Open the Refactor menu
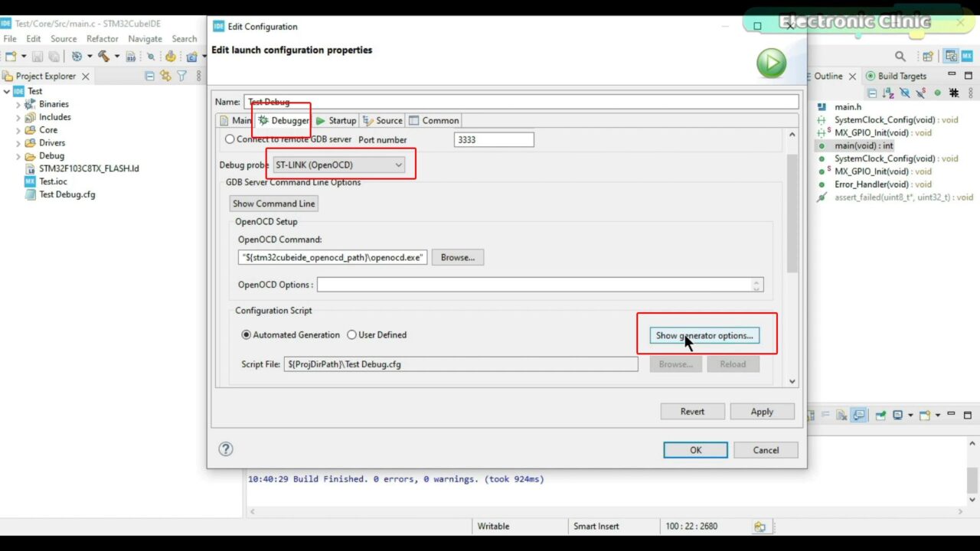980x551 pixels. pos(103,38)
